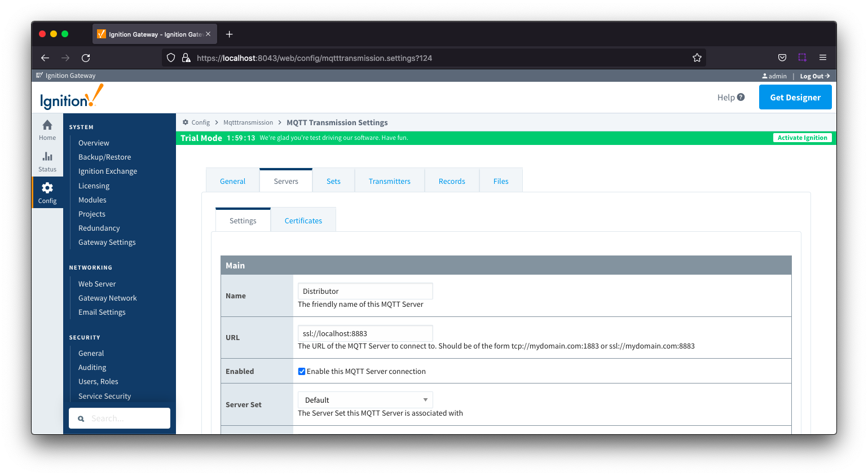Open Users, Roles under Security
The height and width of the screenshot is (476, 868).
(x=98, y=381)
